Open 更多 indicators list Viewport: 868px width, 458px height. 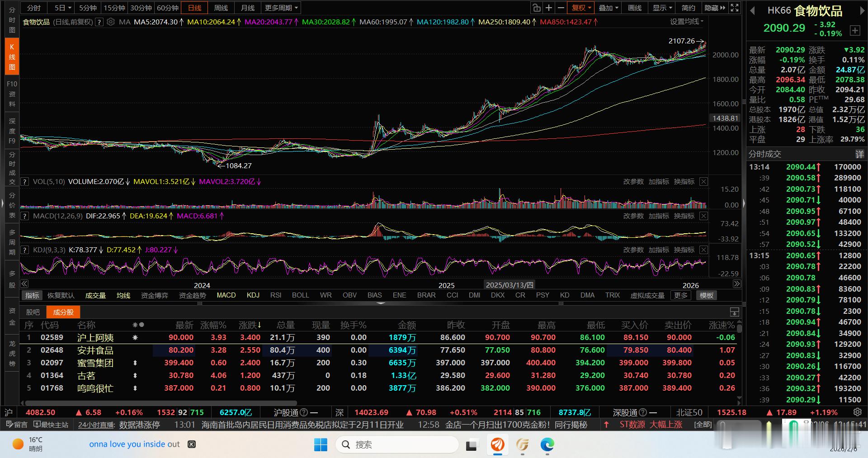click(x=681, y=295)
